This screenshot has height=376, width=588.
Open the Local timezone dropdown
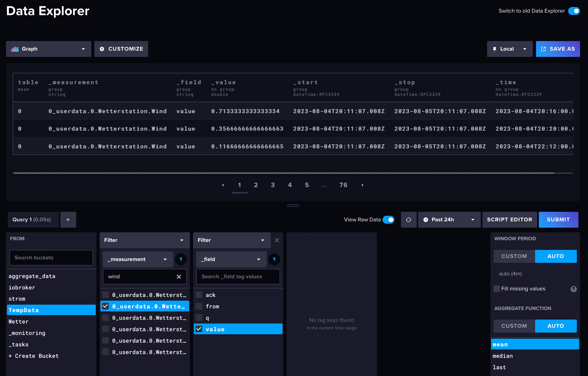pos(510,49)
